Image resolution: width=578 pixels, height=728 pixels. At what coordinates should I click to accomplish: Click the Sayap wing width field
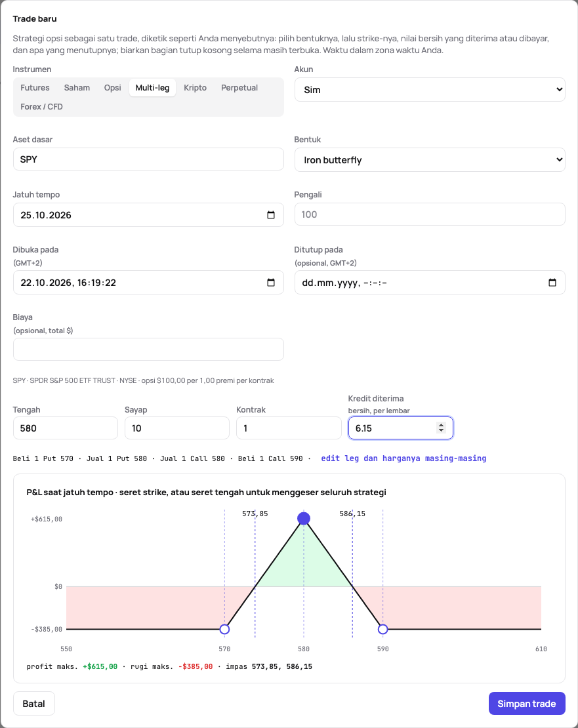tap(177, 428)
